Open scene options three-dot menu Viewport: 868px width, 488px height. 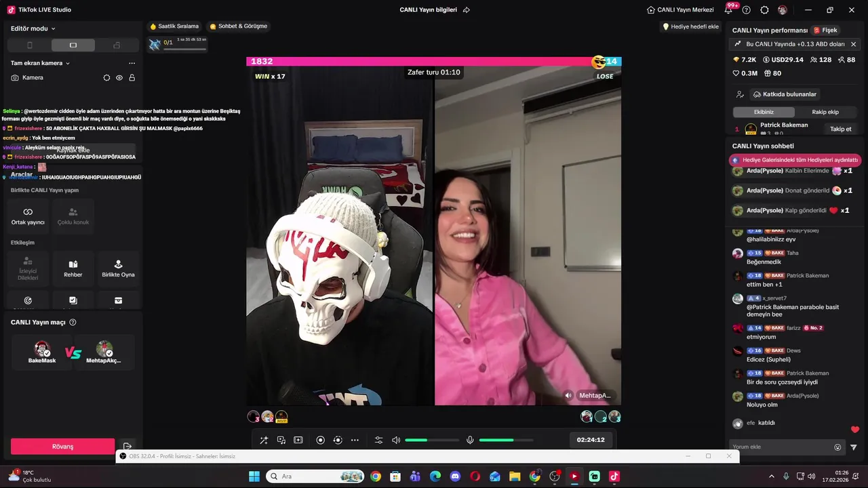pos(132,63)
